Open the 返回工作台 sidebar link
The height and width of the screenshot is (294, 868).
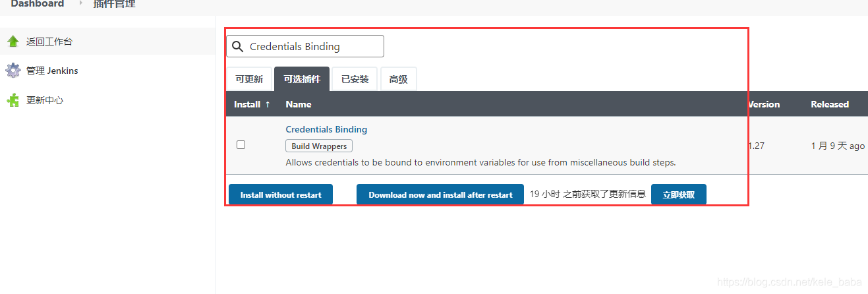(49, 42)
